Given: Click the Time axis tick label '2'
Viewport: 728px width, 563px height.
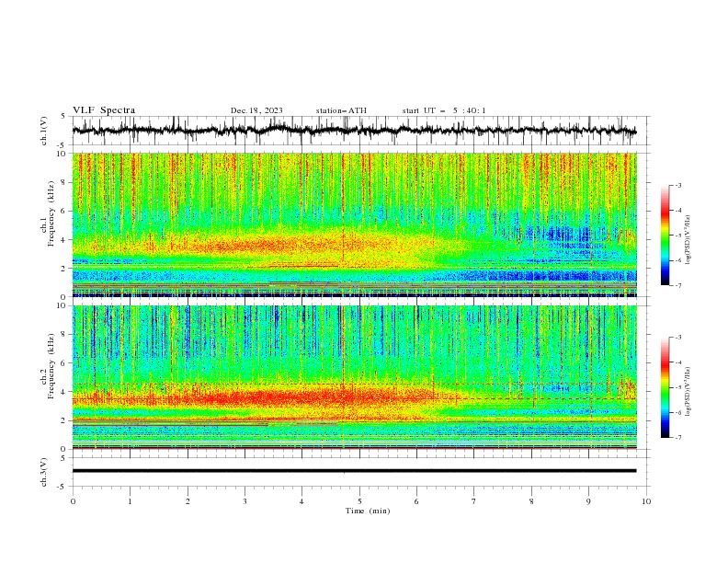Looking at the screenshot, I should click(188, 501).
